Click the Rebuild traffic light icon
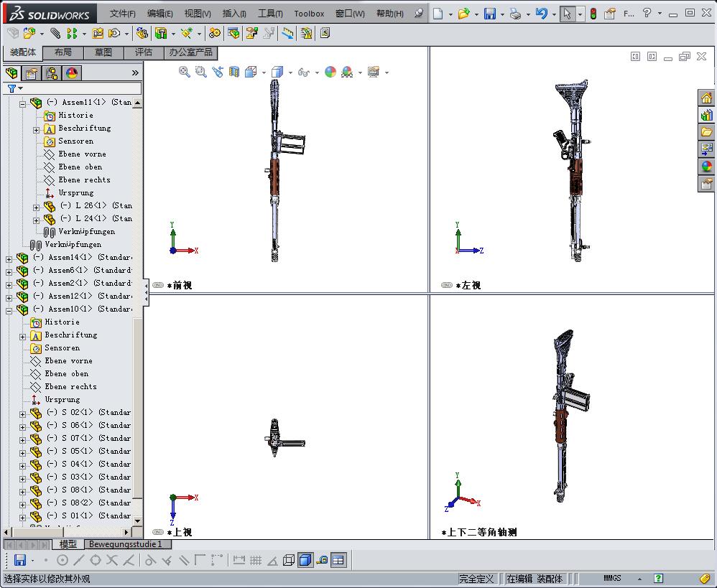The image size is (717, 588). click(x=593, y=14)
